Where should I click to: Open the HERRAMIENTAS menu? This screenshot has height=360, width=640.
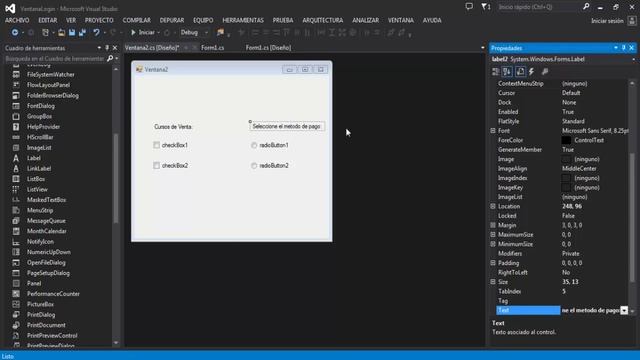243,20
